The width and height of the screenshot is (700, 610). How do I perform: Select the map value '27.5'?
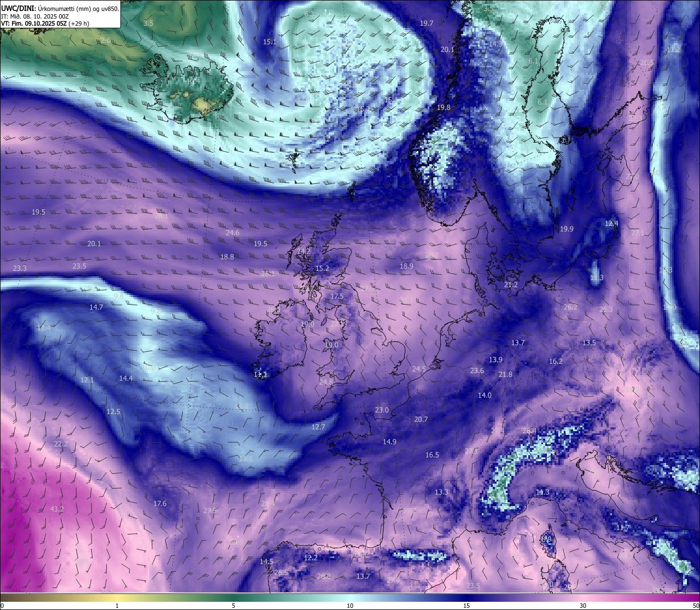tap(210, 510)
